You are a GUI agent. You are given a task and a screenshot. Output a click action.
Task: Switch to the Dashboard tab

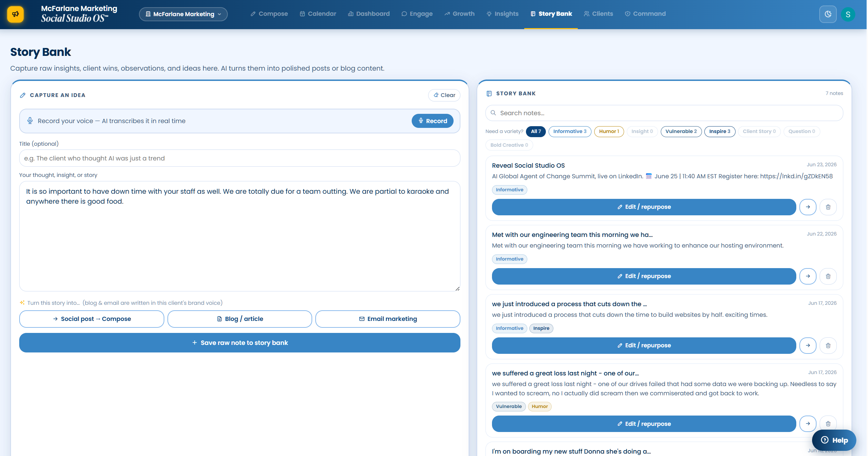[369, 14]
